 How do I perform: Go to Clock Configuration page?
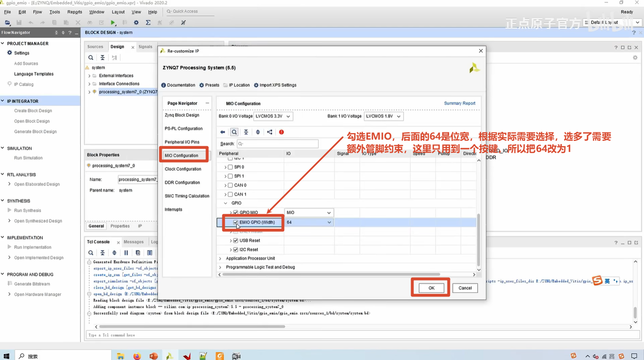pos(183,169)
